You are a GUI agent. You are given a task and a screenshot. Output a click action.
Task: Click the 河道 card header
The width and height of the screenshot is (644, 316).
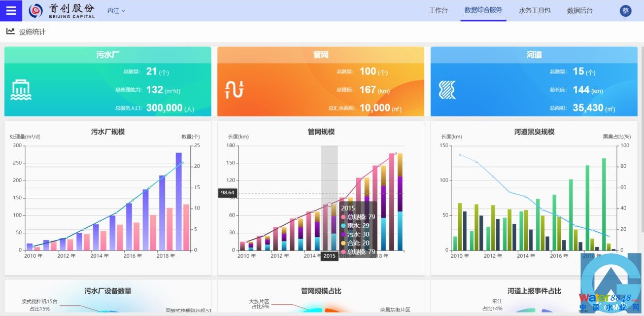534,55
